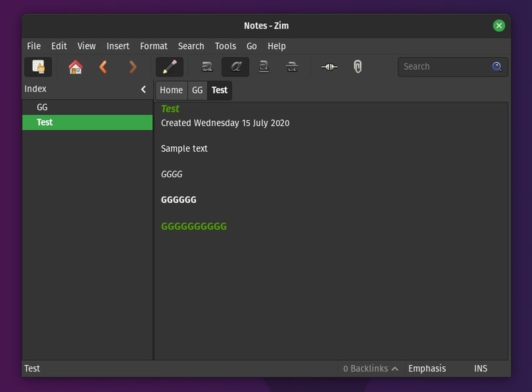This screenshot has height=392, width=532.
Task: Click the 'Created Wednesday 15 July 2020' line
Action: (x=225, y=123)
